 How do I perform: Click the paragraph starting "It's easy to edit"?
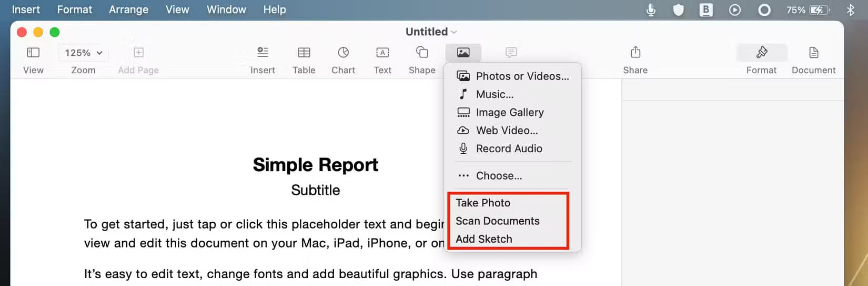point(310,274)
